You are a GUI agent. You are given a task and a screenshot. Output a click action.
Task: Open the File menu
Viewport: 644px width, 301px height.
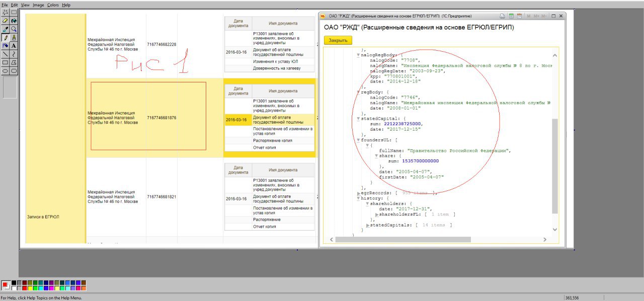pos(5,5)
